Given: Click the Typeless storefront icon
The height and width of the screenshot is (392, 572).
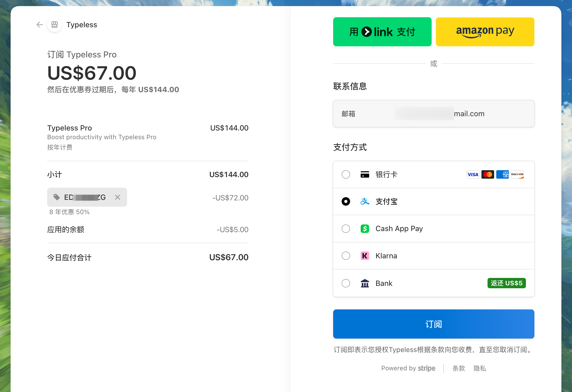Looking at the screenshot, I should click(55, 25).
